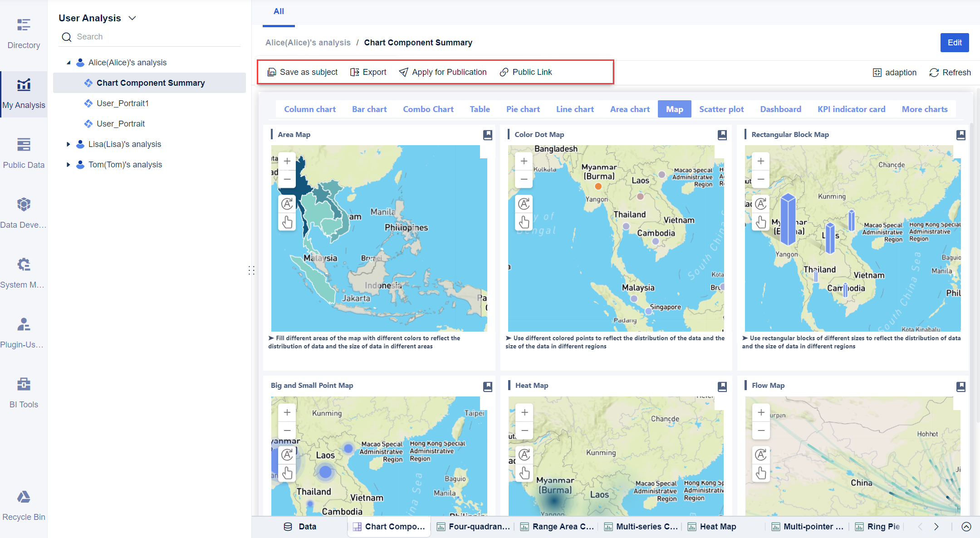Viewport: 980px width, 538px height.
Task: Switch to the Pie chart tab
Action: pos(523,109)
